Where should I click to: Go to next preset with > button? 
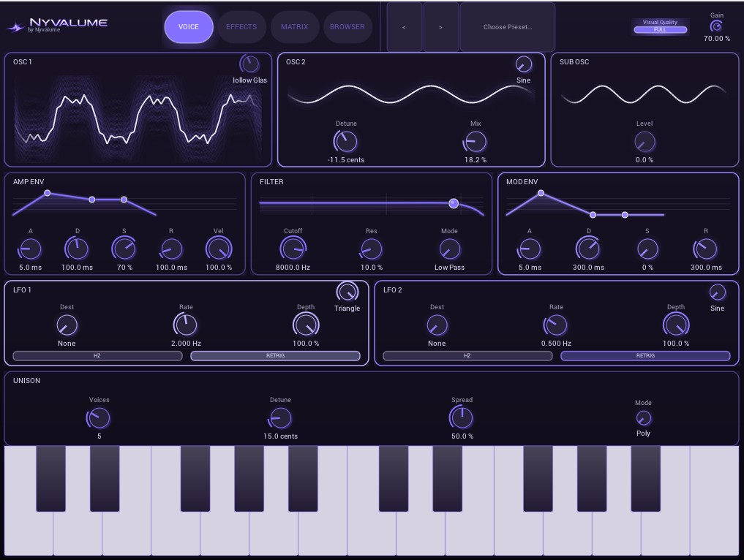441,27
